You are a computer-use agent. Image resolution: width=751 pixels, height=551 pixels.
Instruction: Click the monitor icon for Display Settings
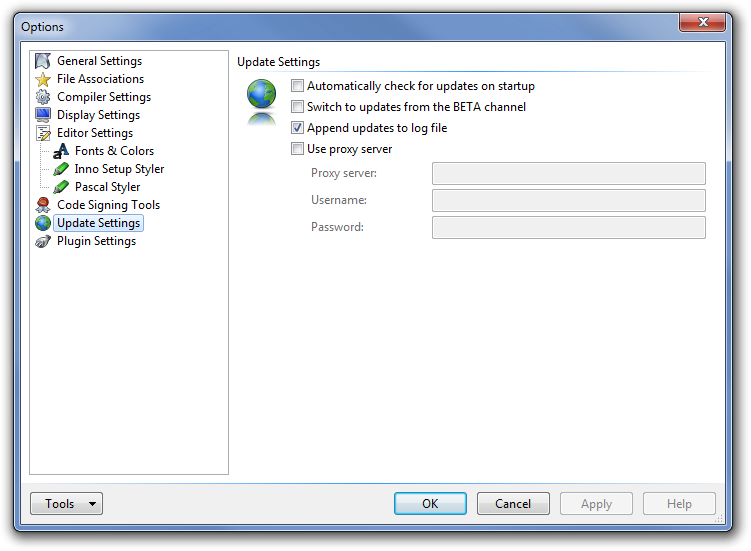point(43,115)
